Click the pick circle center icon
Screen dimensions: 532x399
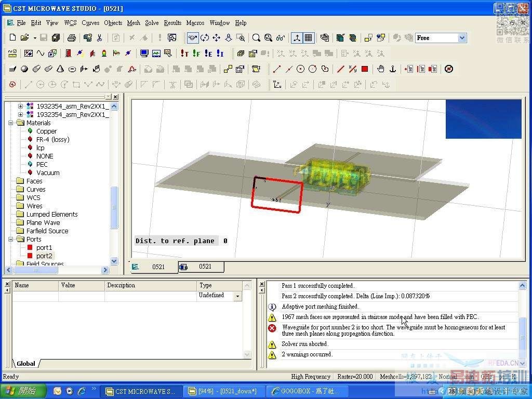(301, 69)
